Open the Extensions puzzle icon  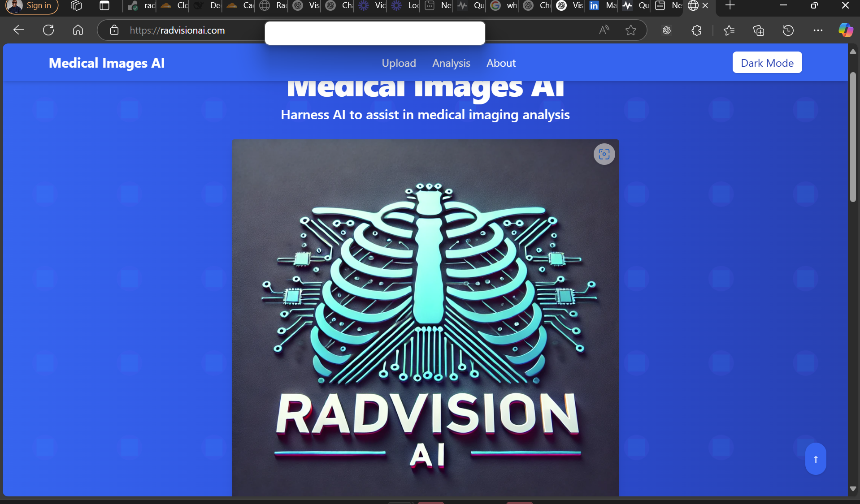pos(696,30)
